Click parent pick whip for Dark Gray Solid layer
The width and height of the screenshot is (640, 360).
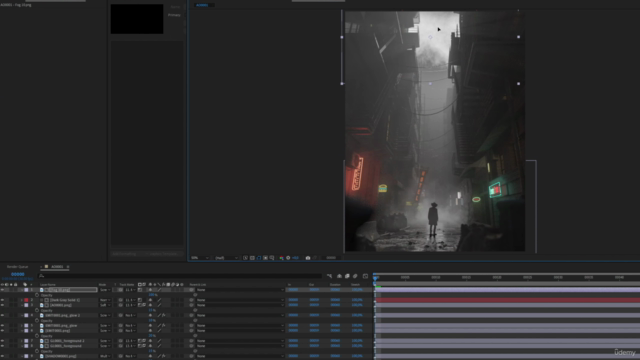click(191, 300)
